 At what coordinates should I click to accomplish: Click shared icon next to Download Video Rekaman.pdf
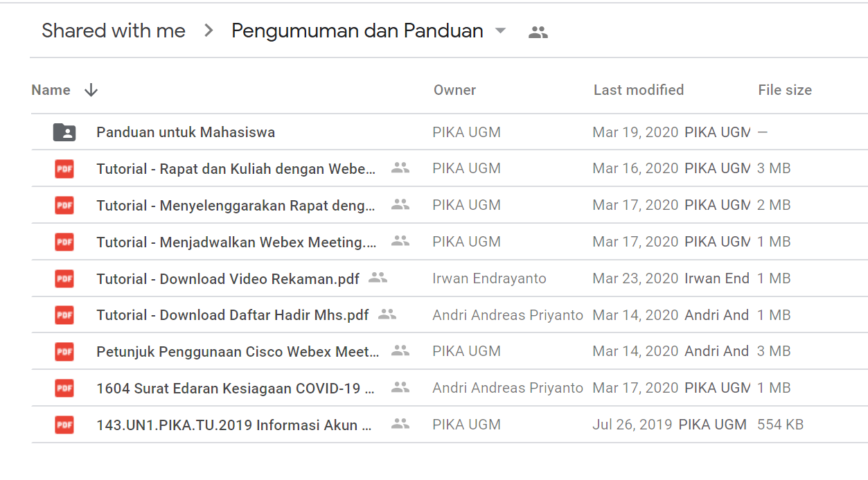[378, 278]
